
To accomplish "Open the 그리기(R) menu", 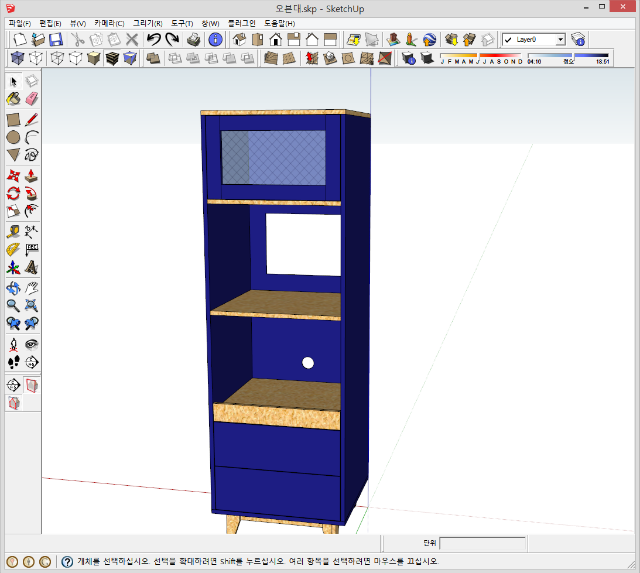I will click(x=147, y=23).
